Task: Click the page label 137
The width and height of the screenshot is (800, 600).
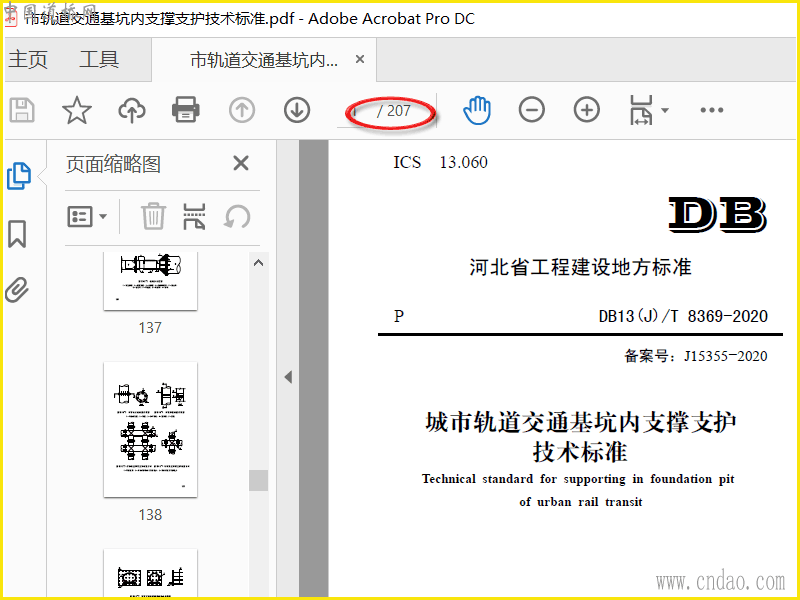Action: tap(150, 328)
